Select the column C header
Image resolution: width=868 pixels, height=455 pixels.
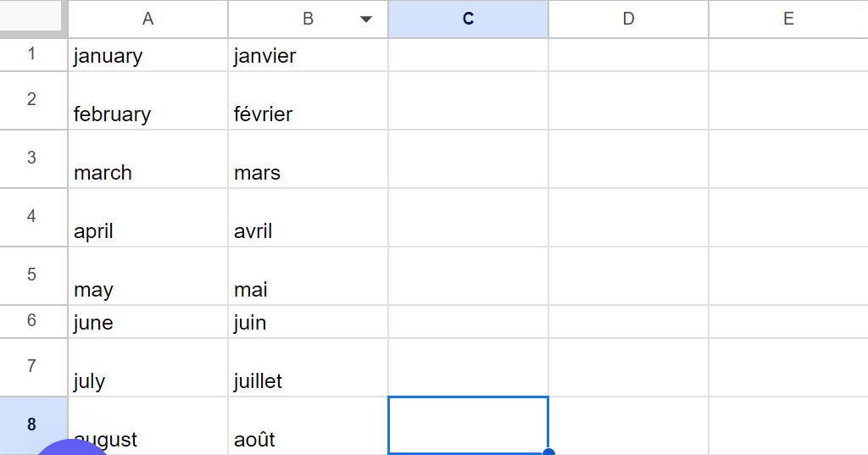point(468,19)
